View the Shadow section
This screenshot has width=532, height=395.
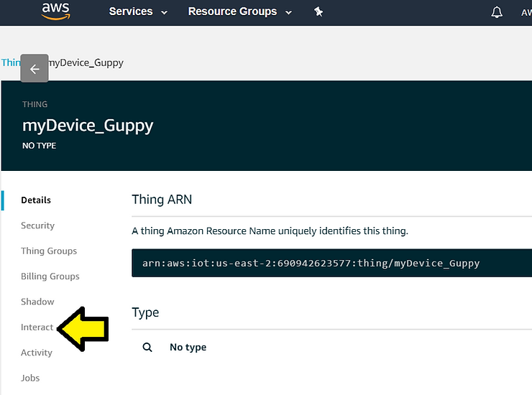[x=37, y=302]
